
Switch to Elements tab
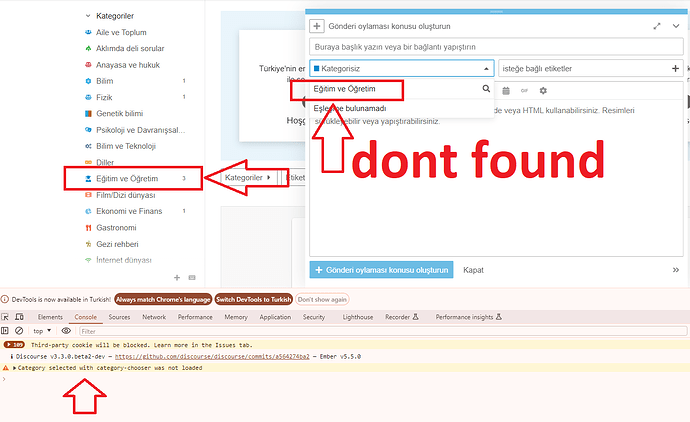(x=50, y=317)
